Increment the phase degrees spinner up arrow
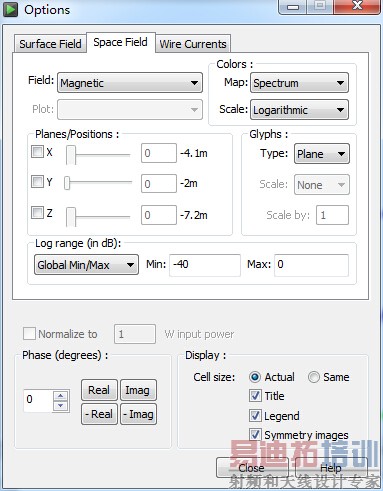 pyautogui.click(x=61, y=396)
